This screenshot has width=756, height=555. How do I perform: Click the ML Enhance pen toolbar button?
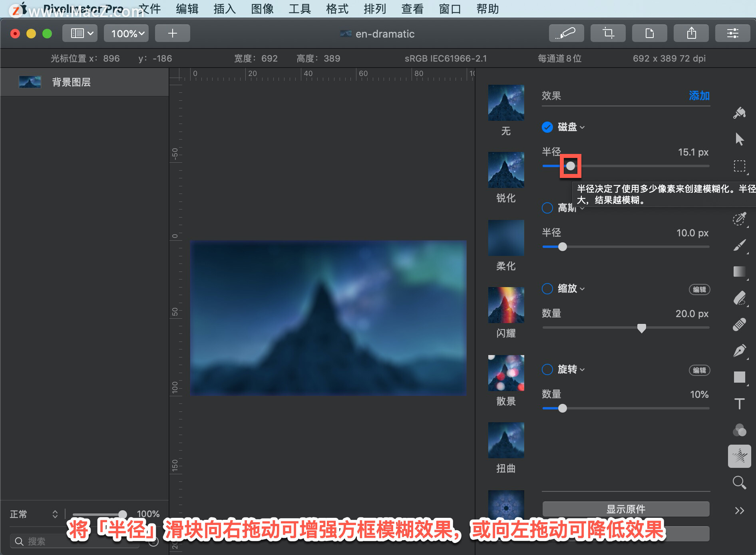coord(566,33)
